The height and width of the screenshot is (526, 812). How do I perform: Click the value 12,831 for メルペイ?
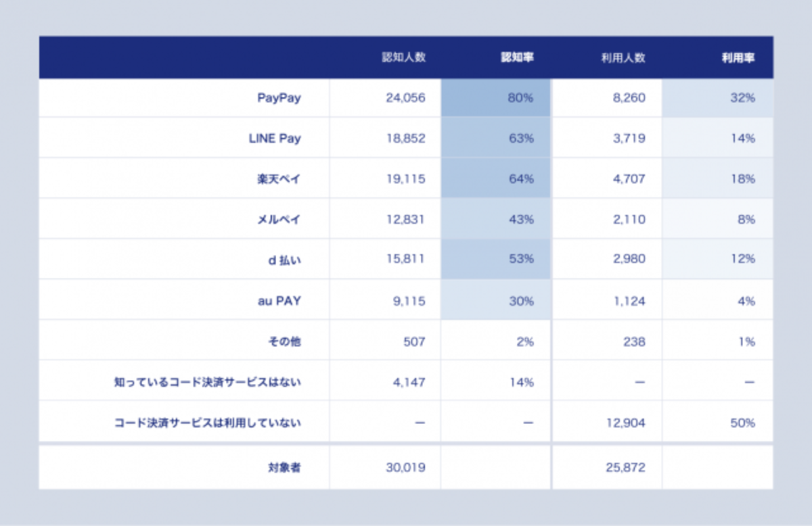click(406, 220)
